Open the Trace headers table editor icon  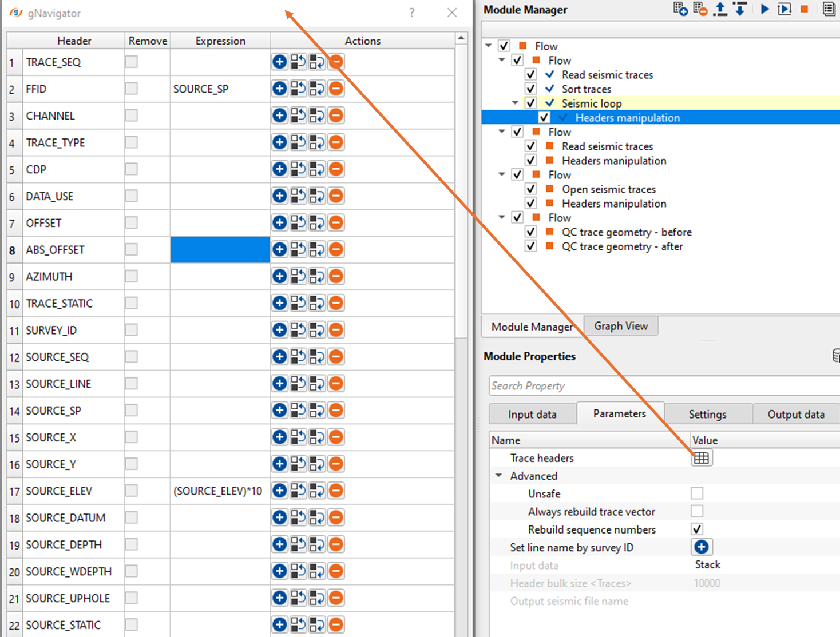pos(701,458)
